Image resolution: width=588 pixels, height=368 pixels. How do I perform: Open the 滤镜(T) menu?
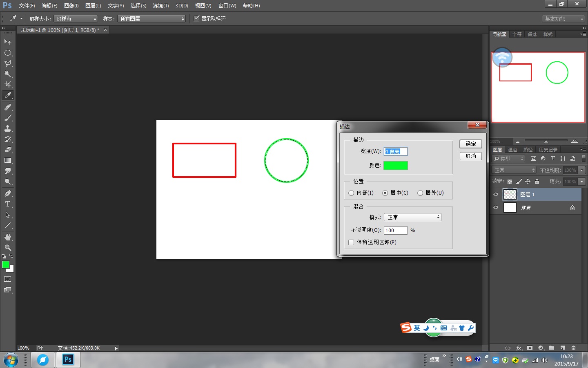161,6
